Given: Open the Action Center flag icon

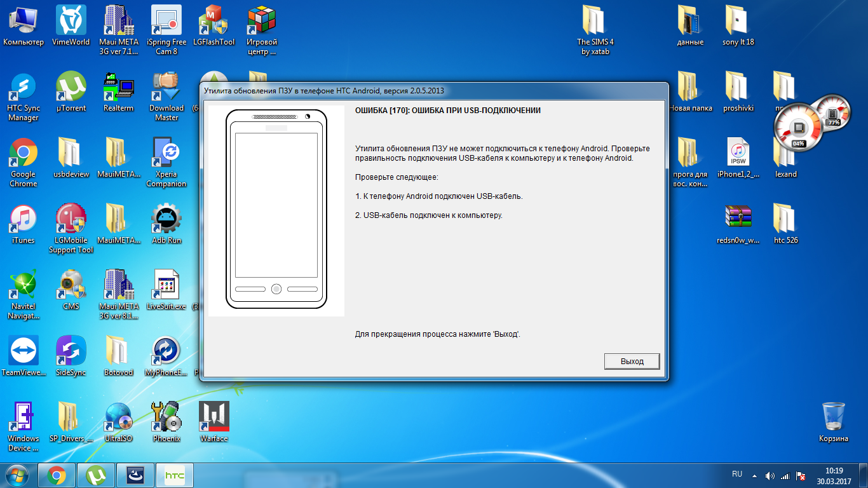Looking at the screenshot, I should [802, 476].
